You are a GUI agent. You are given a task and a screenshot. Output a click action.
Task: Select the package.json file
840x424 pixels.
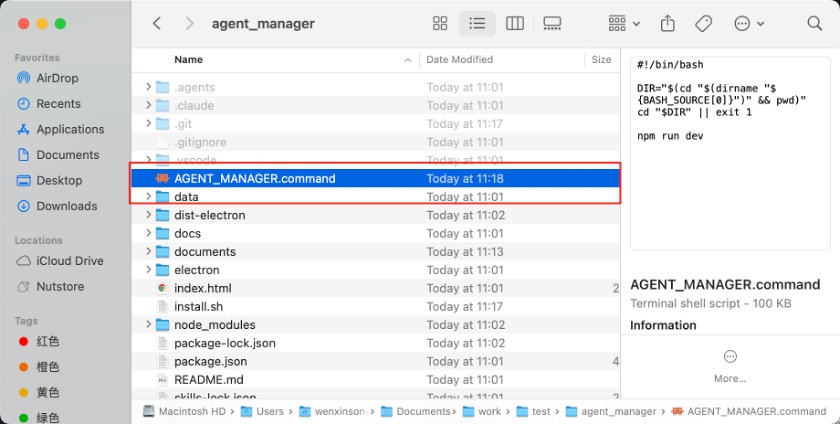point(210,361)
